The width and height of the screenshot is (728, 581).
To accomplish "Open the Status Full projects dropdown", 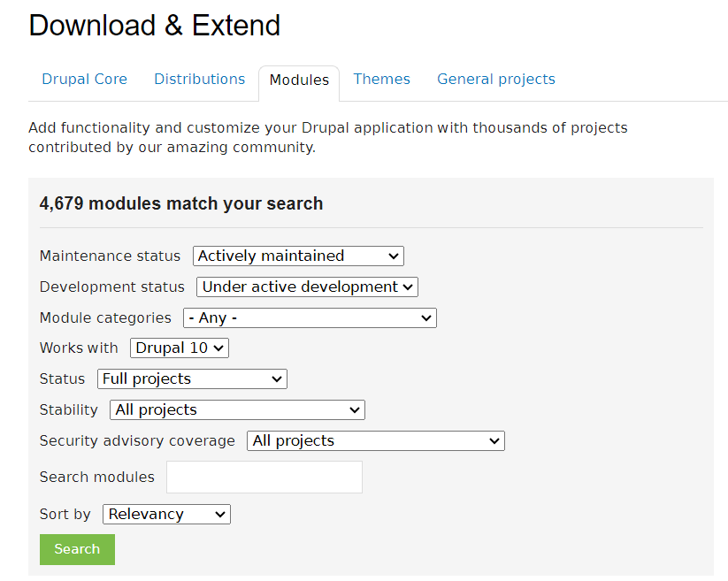I will pos(192,379).
